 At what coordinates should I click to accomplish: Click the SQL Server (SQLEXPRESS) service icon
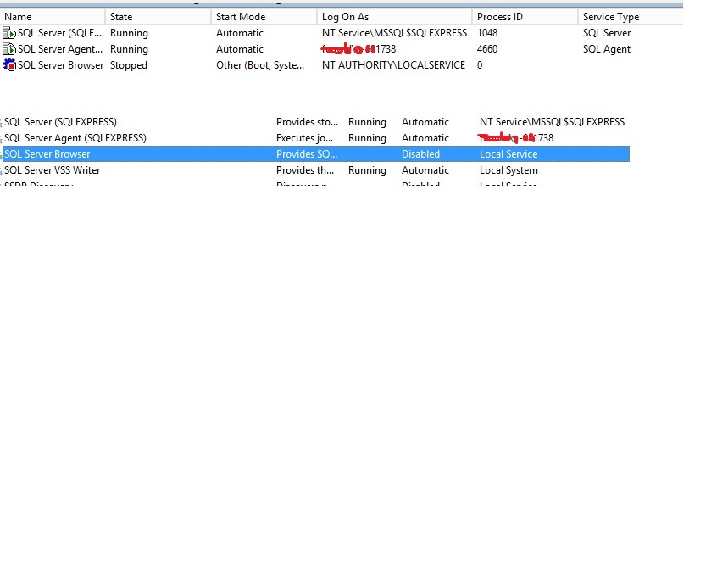8,32
